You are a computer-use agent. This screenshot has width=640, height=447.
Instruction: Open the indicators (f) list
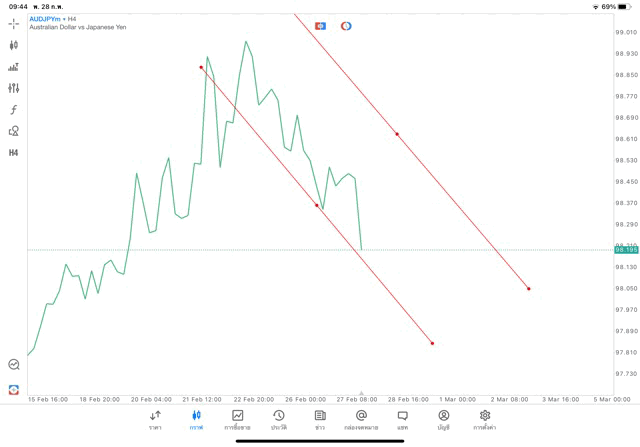14,109
